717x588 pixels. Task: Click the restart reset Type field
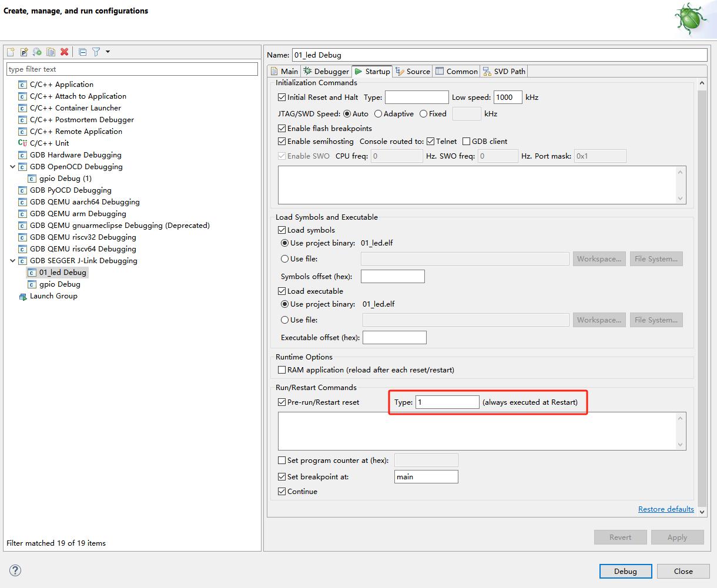tap(447, 402)
